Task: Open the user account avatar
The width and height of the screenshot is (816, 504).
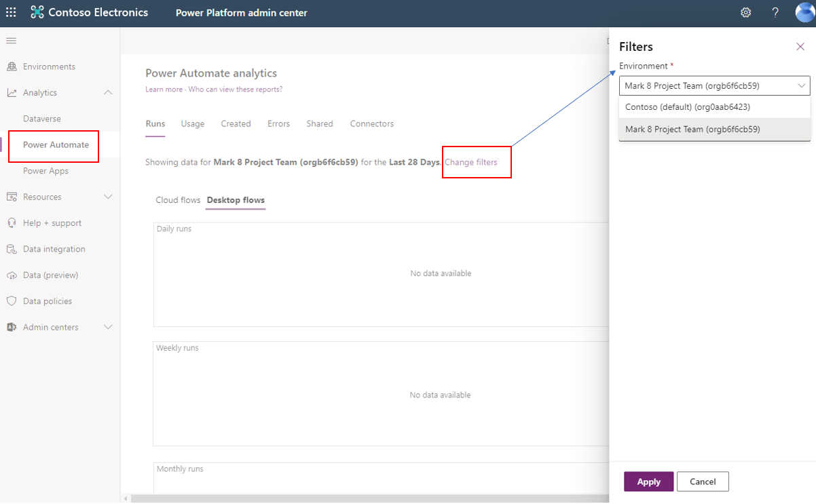Action: [805, 12]
